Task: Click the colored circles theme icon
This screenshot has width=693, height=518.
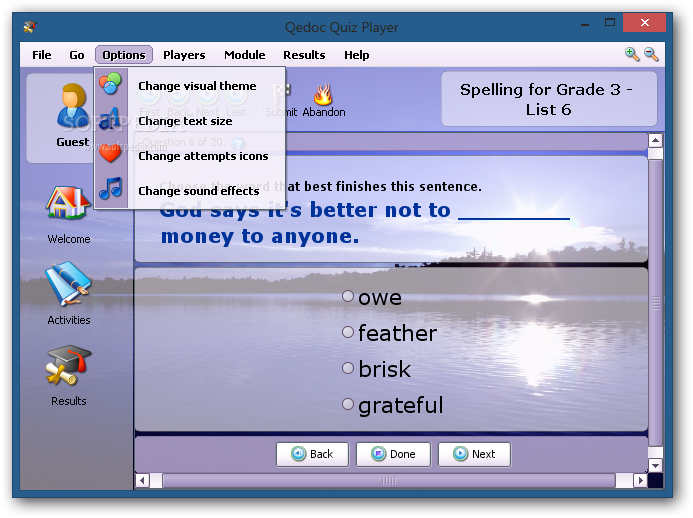Action: pyautogui.click(x=110, y=84)
